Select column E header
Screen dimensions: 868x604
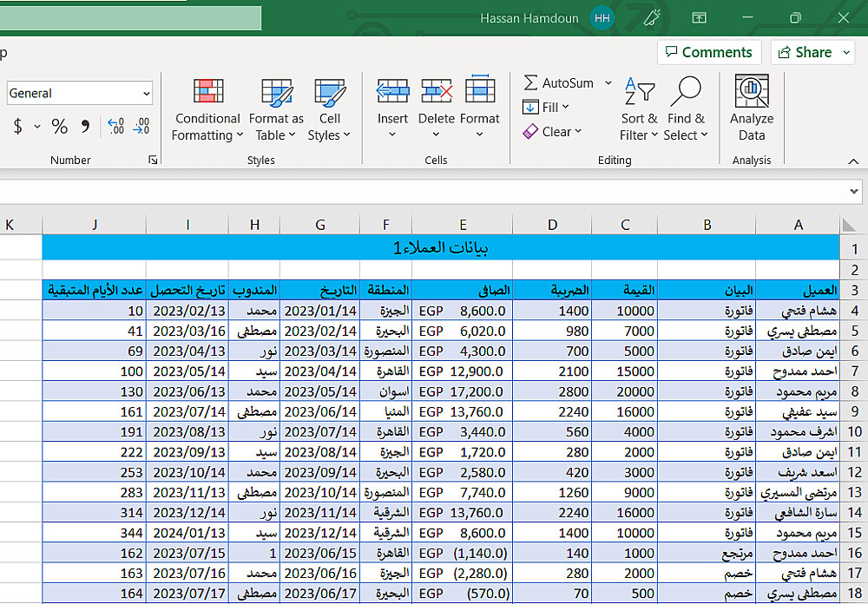point(463,225)
